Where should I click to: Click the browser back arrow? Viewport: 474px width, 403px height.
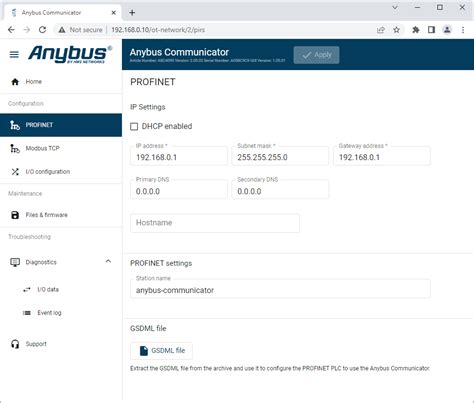pyautogui.click(x=11, y=30)
